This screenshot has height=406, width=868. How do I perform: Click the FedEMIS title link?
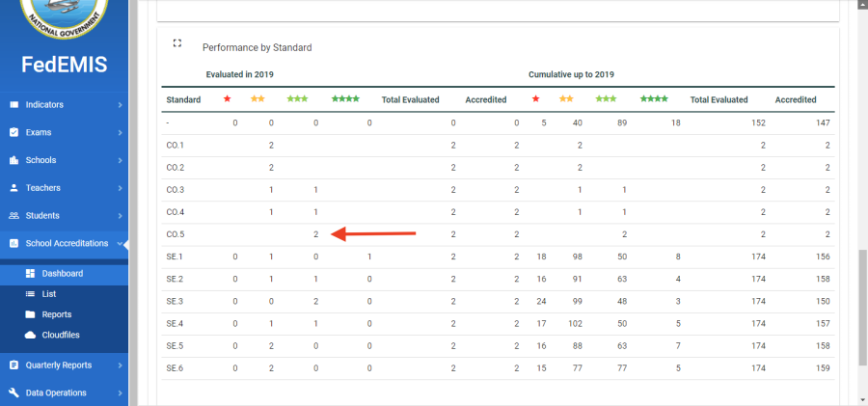click(x=64, y=65)
